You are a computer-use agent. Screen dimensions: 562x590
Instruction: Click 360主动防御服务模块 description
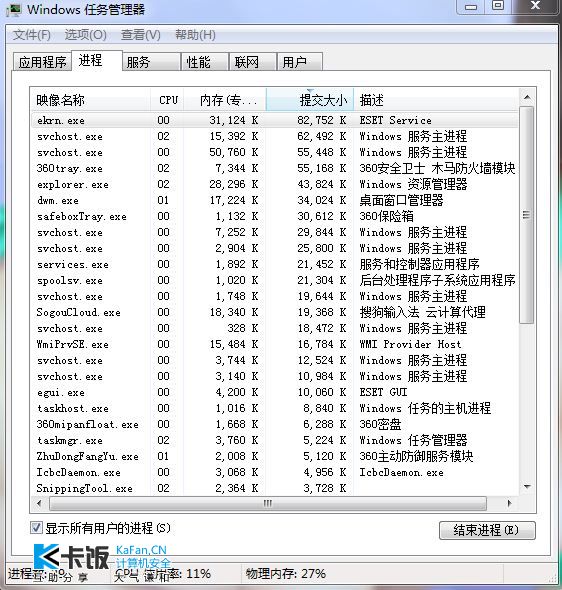416,456
